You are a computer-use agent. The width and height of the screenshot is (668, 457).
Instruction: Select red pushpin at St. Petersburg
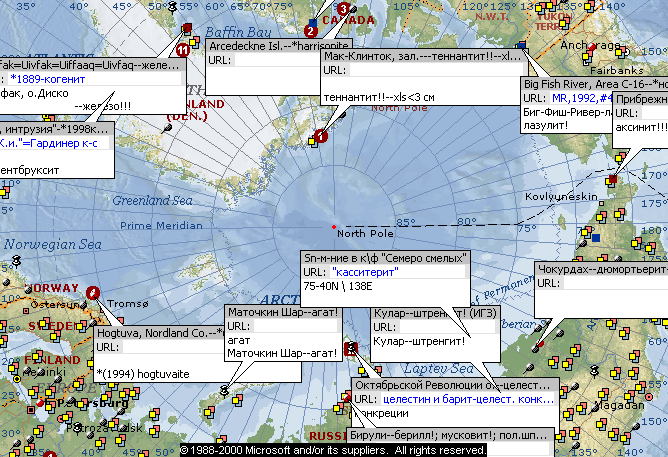pos(40,402)
